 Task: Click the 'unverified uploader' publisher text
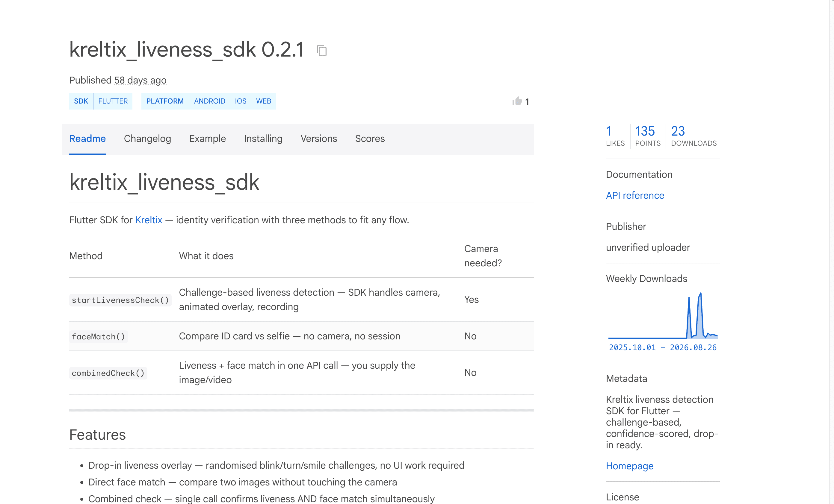pos(648,248)
